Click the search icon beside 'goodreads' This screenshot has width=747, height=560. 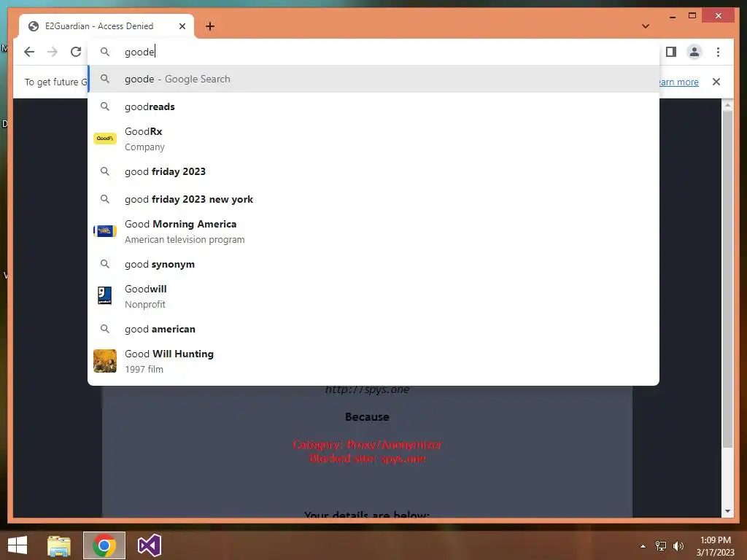click(105, 106)
